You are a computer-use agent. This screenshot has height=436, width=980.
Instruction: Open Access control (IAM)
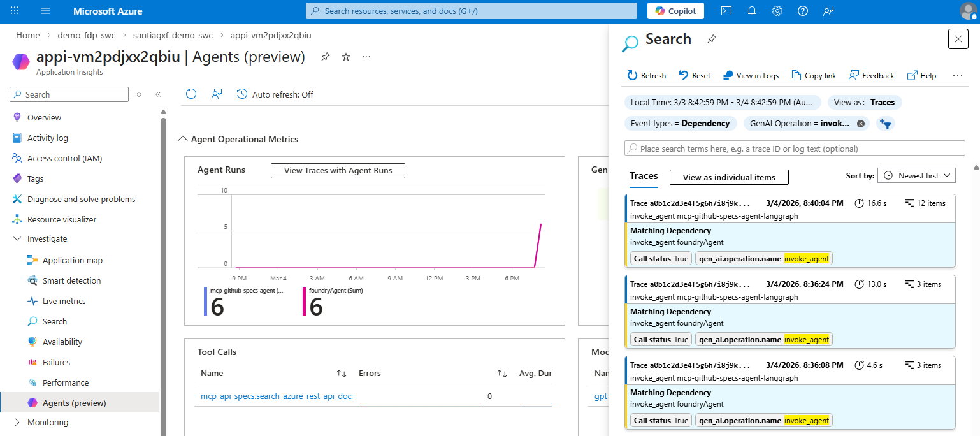[64, 158]
